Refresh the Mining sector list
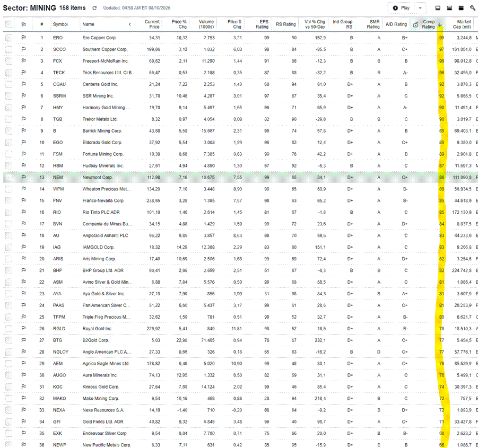478x448 pixels. 94,8
